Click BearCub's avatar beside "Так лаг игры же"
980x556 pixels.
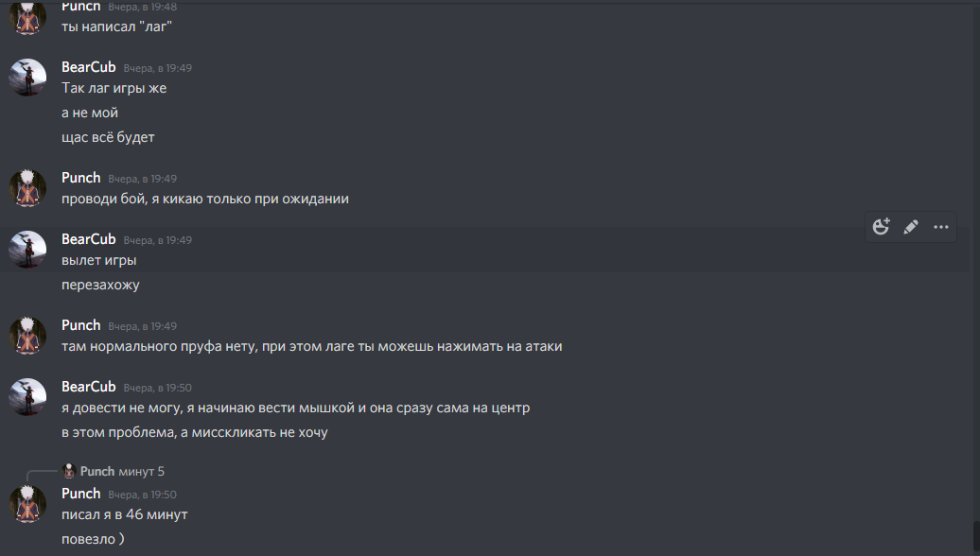[28, 78]
